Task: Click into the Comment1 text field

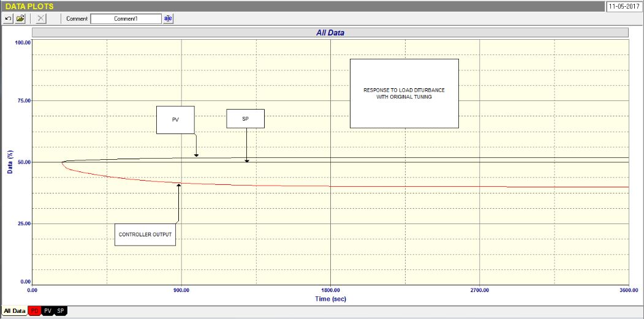Action: click(x=126, y=18)
